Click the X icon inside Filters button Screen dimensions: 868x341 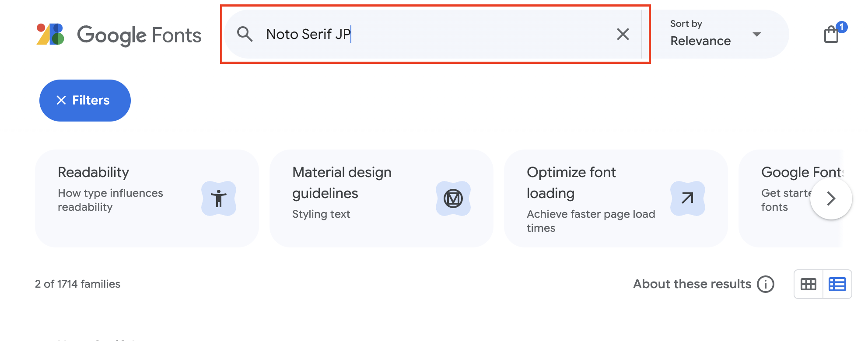coord(61,101)
